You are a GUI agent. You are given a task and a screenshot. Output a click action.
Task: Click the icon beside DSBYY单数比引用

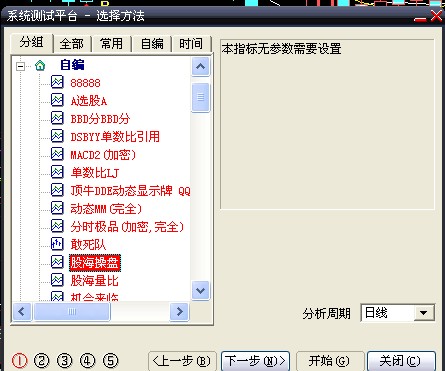pyautogui.click(x=57, y=136)
